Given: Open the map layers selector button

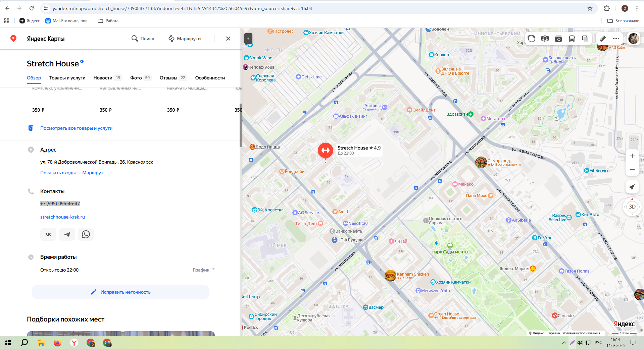Looking at the screenshot, I should tap(585, 39).
